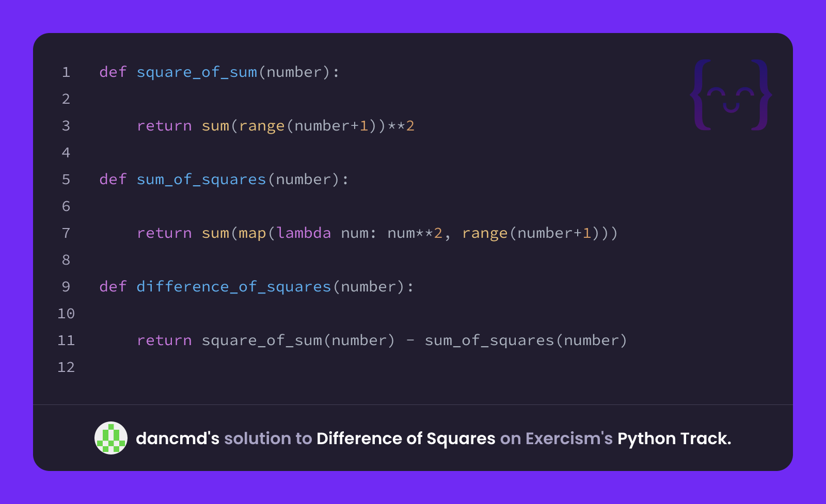The height and width of the screenshot is (504, 826).
Task: Click the "sum_of_squares(number)" call on line 11
Action: pos(526,340)
